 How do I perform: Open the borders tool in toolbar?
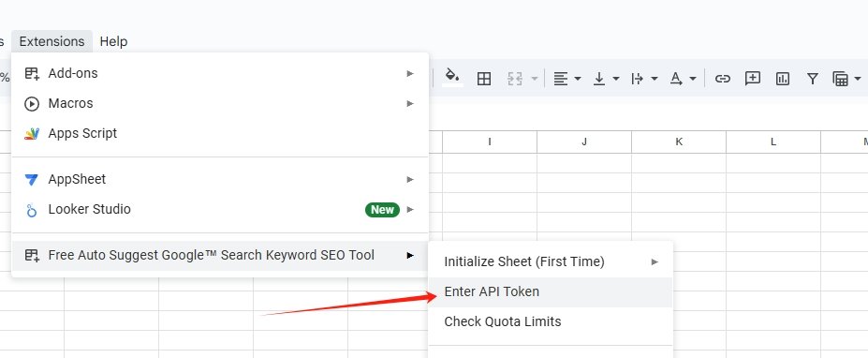click(x=484, y=79)
